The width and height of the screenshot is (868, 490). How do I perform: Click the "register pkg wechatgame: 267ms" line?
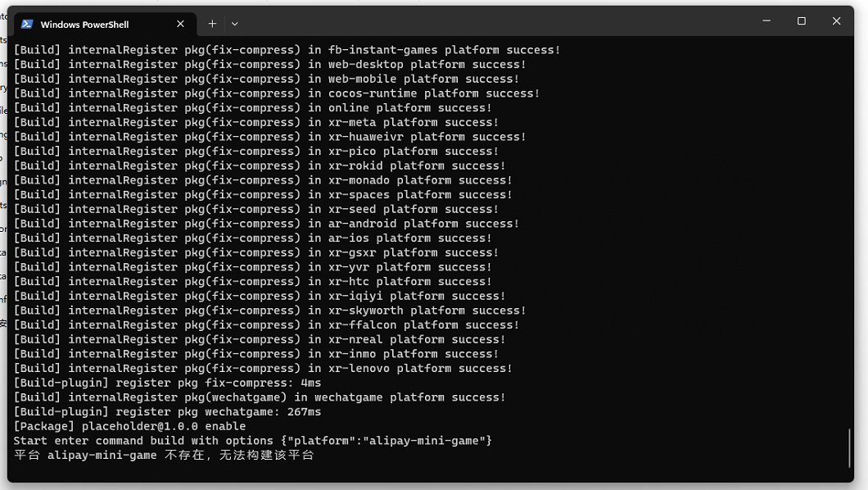tap(167, 411)
